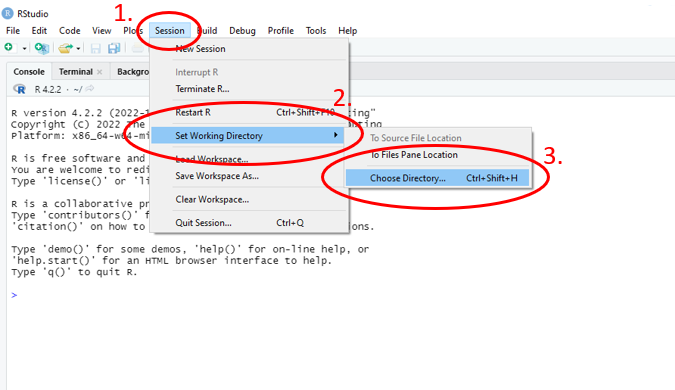
Task: Click the Print icon in toolbar
Action: tap(138, 48)
